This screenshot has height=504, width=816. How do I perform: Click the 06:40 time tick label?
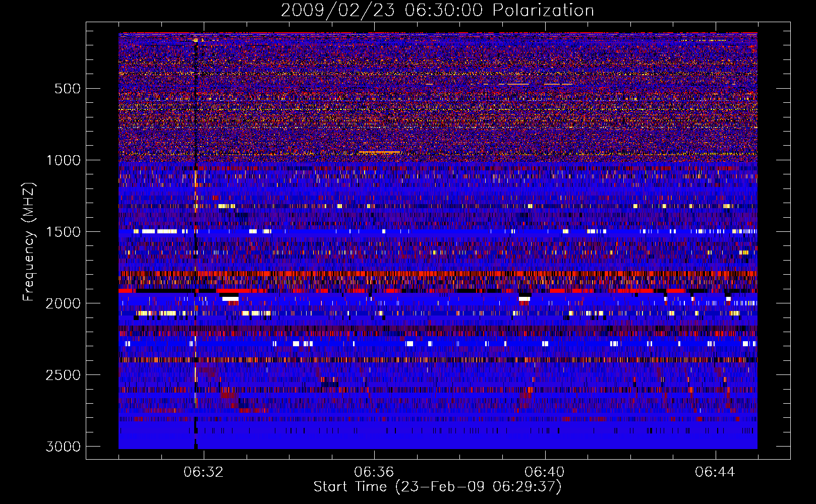[544, 472]
